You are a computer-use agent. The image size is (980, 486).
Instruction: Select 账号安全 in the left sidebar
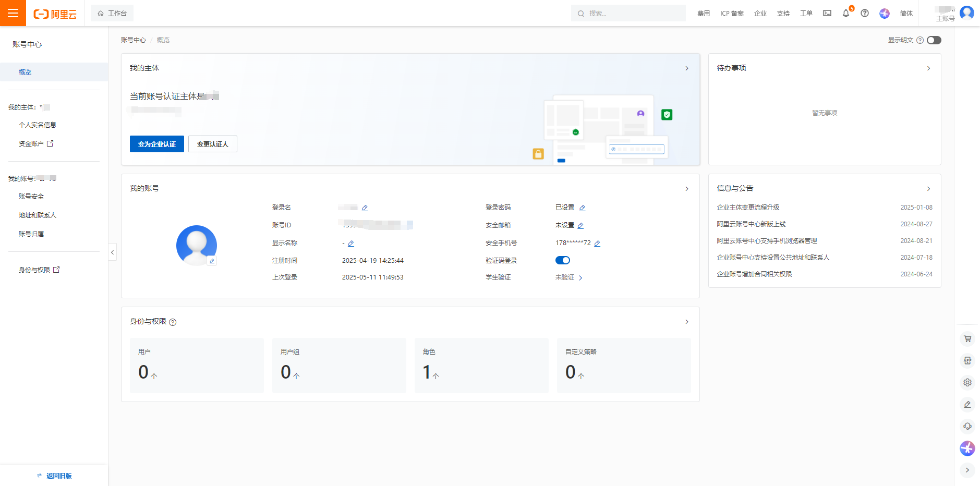pos(31,197)
